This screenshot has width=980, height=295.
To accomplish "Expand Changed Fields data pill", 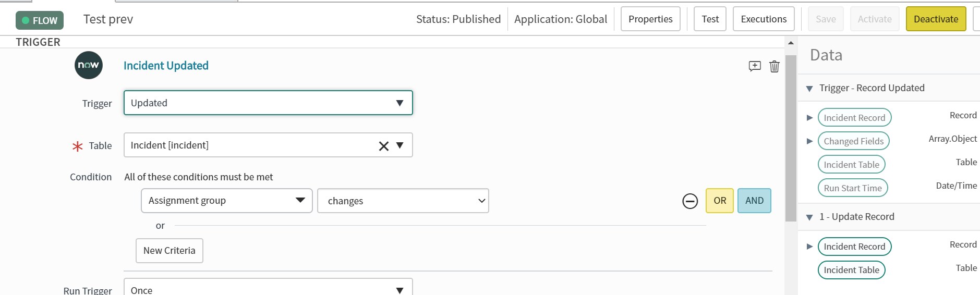I will (809, 141).
